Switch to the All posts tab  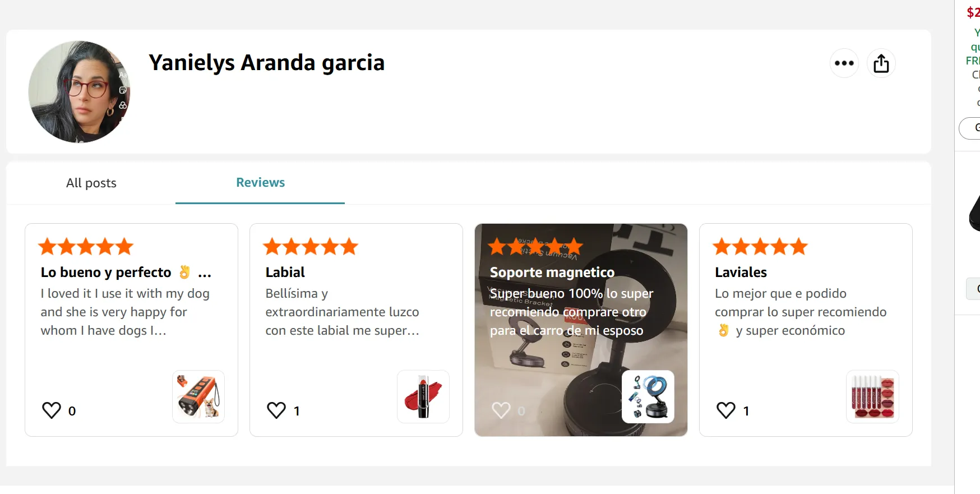coord(91,183)
